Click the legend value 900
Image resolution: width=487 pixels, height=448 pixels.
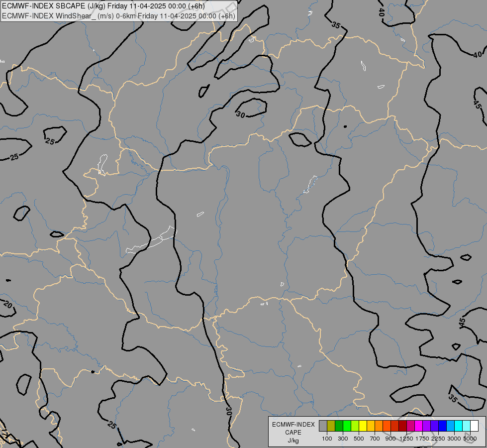click(390, 439)
